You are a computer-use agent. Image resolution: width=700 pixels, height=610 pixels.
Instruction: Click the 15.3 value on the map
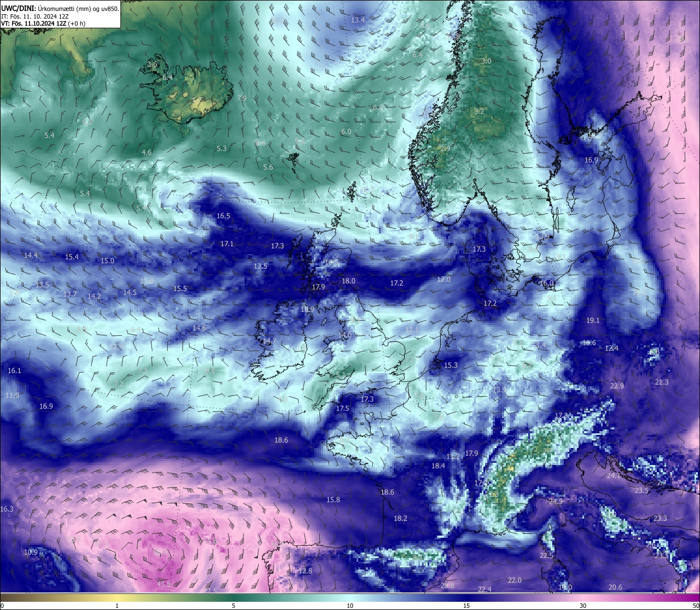click(451, 365)
